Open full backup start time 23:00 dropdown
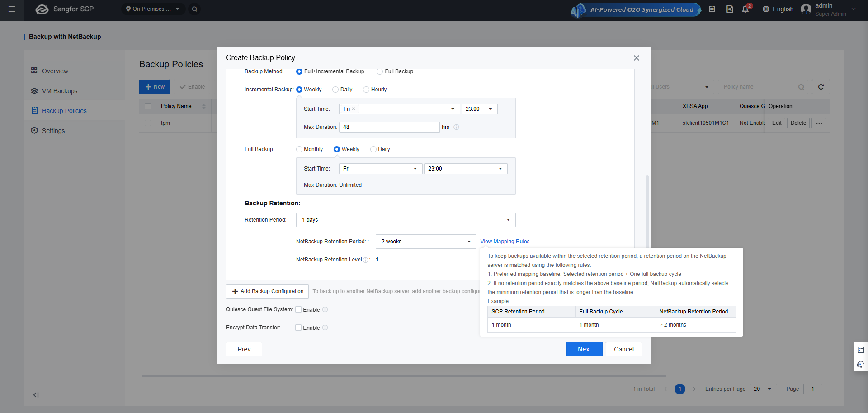The height and width of the screenshot is (413, 868). (466, 169)
